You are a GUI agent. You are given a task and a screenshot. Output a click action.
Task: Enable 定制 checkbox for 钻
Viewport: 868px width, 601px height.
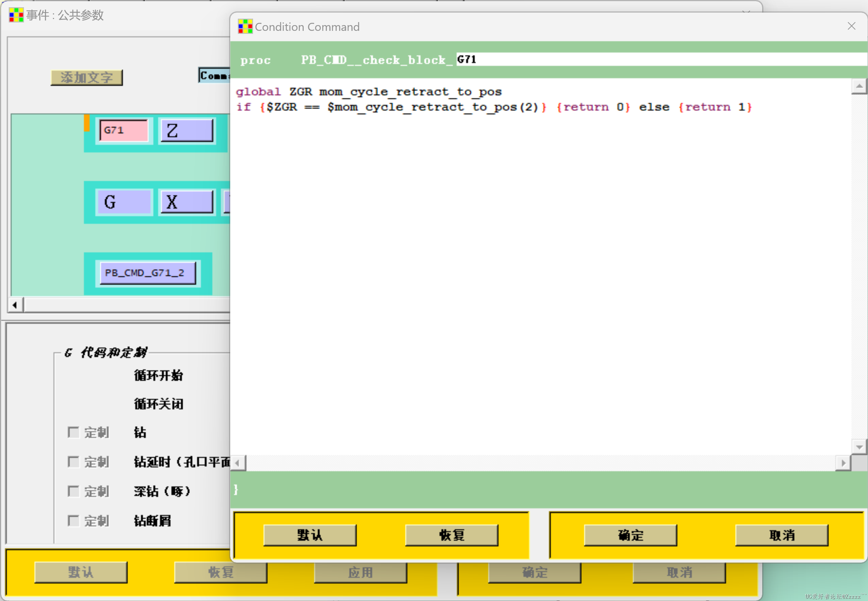click(73, 432)
